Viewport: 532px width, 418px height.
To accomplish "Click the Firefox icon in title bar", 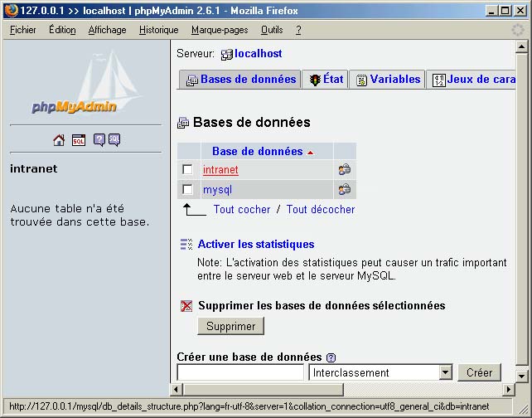I will 11,11.
